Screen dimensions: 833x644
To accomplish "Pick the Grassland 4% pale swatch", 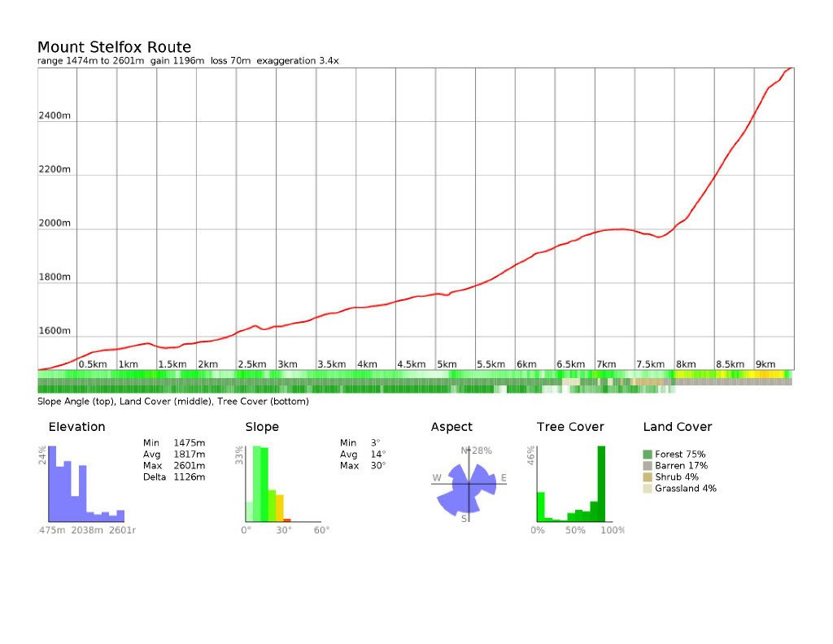I will pos(648,489).
